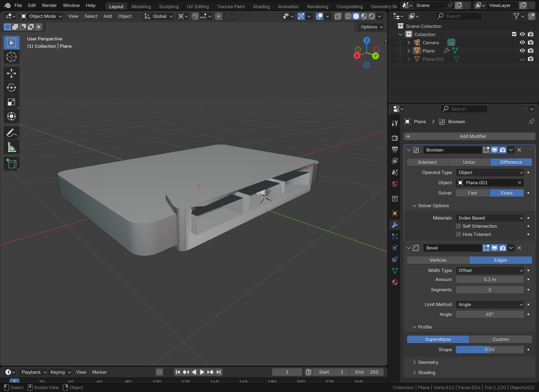Uncheck the Collection exclude checkbox

click(x=514, y=34)
